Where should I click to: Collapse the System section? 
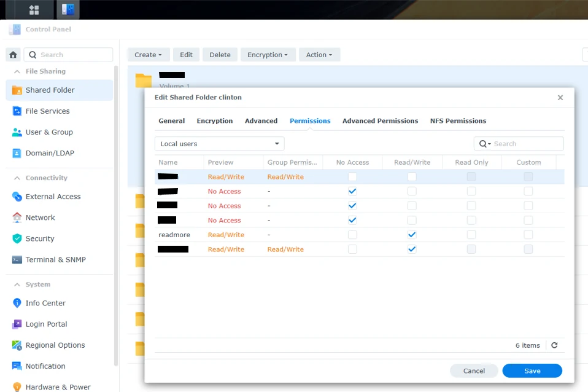(x=17, y=284)
